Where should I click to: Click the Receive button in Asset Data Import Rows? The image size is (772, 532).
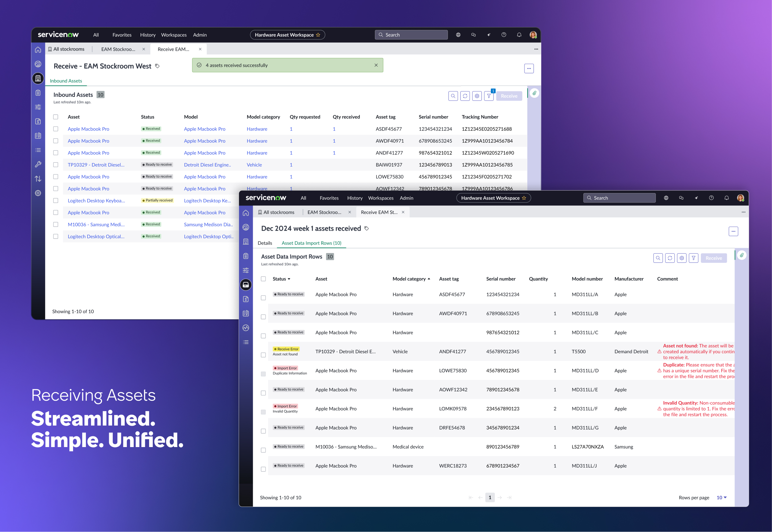click(x=714, y=258)
